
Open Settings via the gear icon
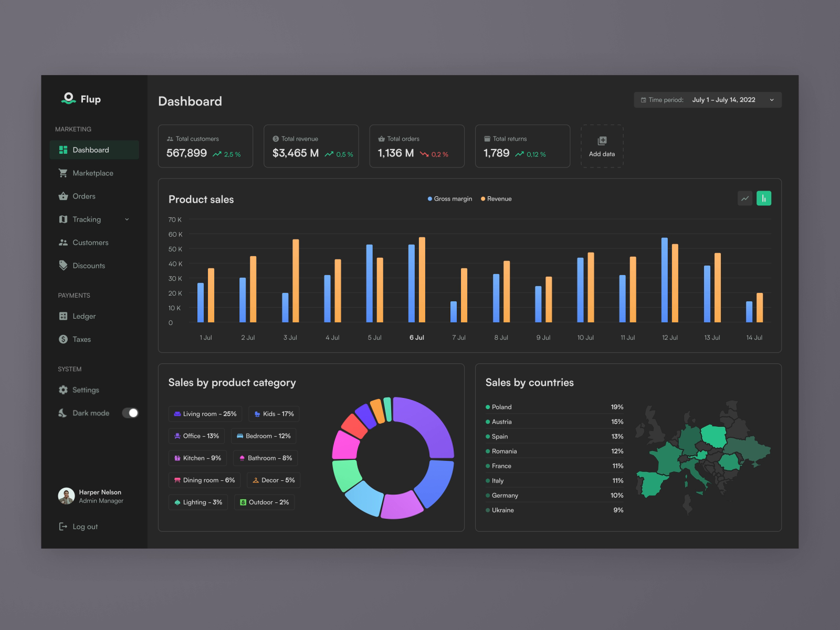(63, 390)
